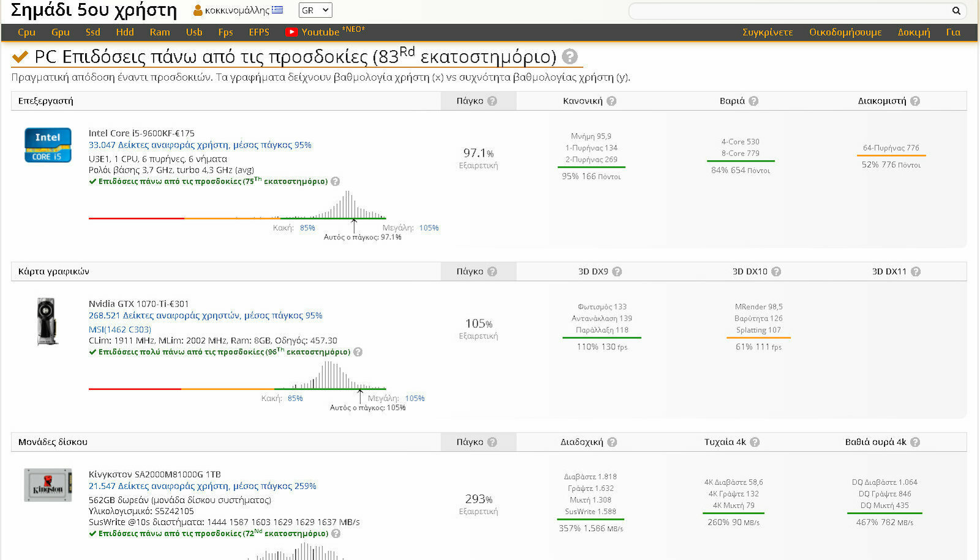Click the Nvidia graphics card image

tap(47, 321)
